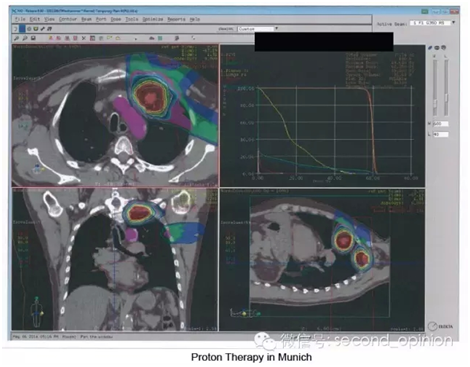Click the green square toolbar icon
470x367 pixels.
tap(160, 38)
